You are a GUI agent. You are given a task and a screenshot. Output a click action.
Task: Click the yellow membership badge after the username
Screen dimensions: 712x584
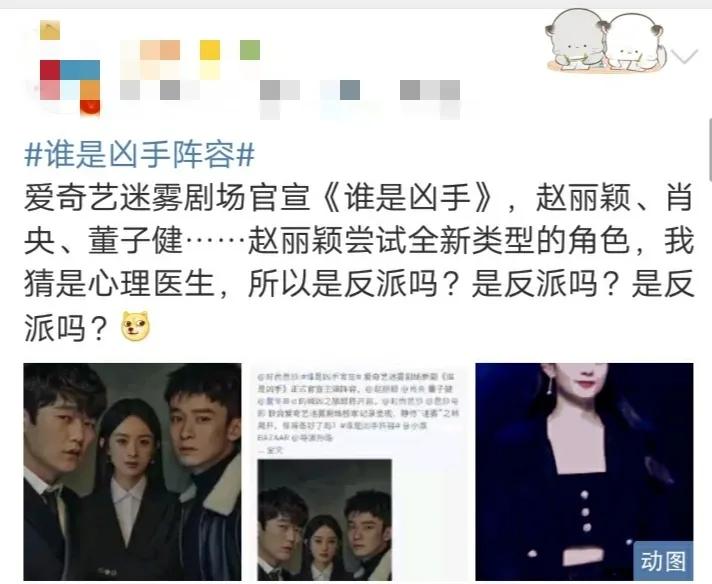[210, 50]
